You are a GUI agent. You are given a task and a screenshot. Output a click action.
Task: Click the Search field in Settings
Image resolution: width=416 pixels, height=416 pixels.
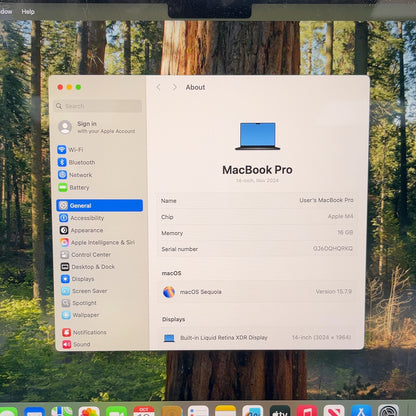pos(99,106)
